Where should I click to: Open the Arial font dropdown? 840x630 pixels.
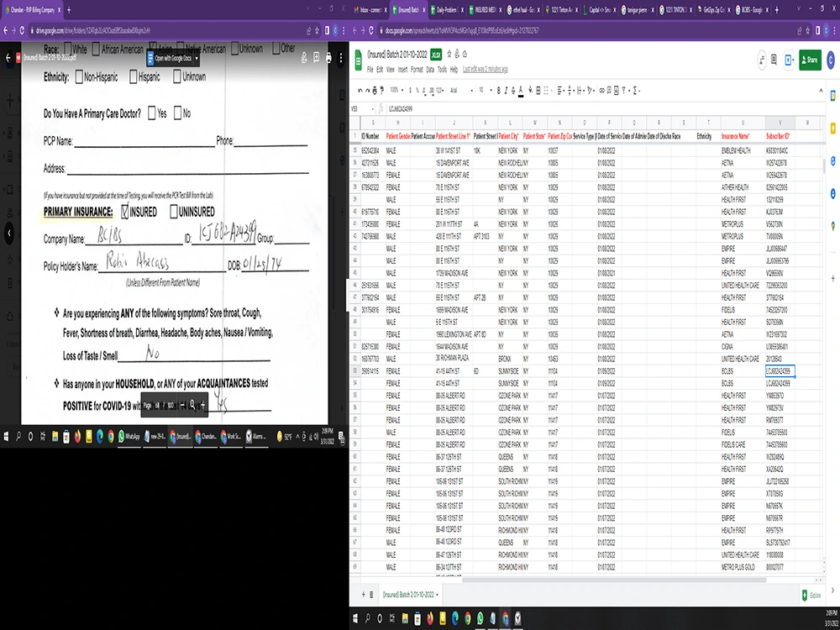(x=460, y=91)
